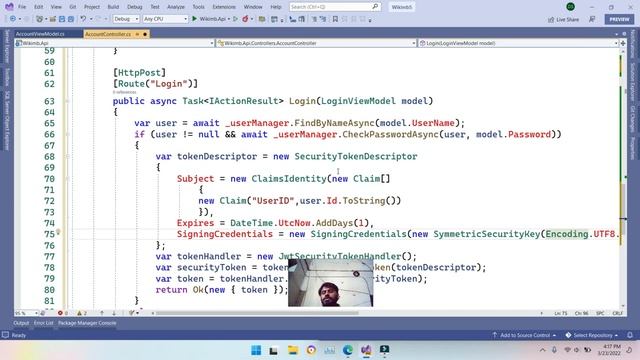
Task: Open the Debug menu
Action: click(134, 7)
